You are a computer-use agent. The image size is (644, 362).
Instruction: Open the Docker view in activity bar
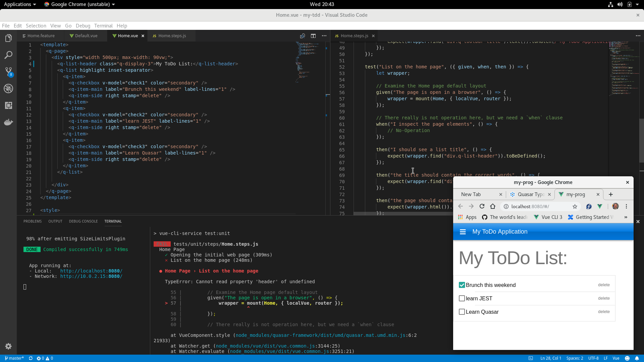pos(8,122)
